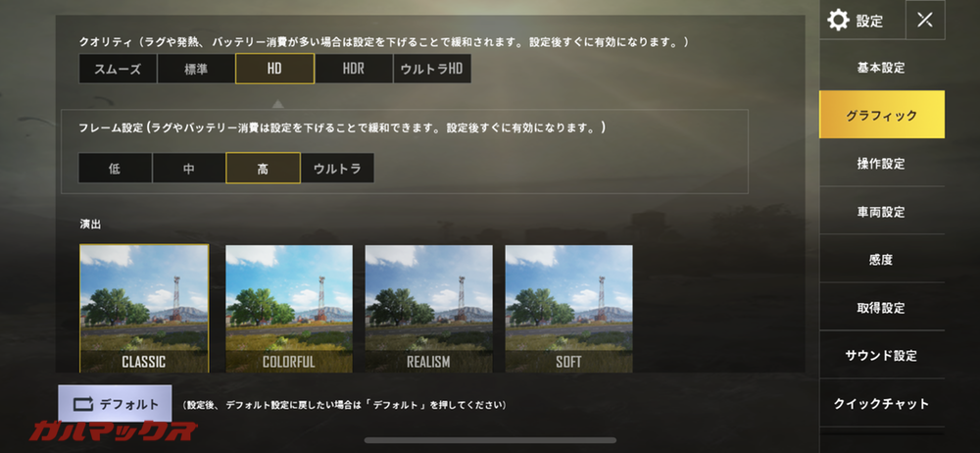This screenshot has width=980, height=453.
Task: Click the デフォルト reset arrow icon
Action: coord(82,404)
